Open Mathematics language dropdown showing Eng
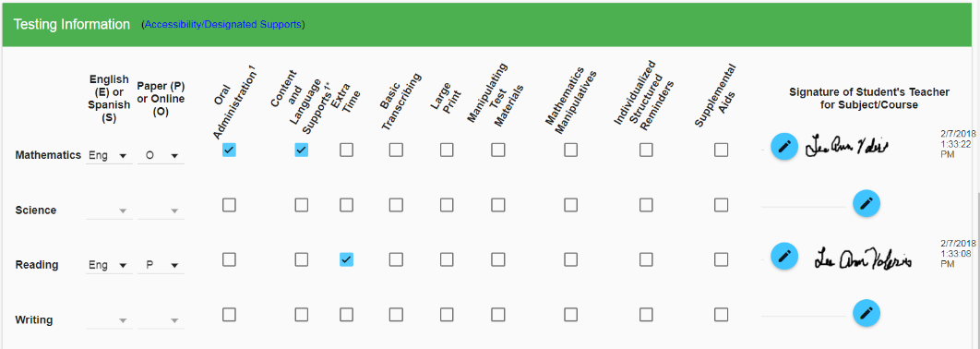This screenshot has width=980, height=349. (x=109, y=155)
